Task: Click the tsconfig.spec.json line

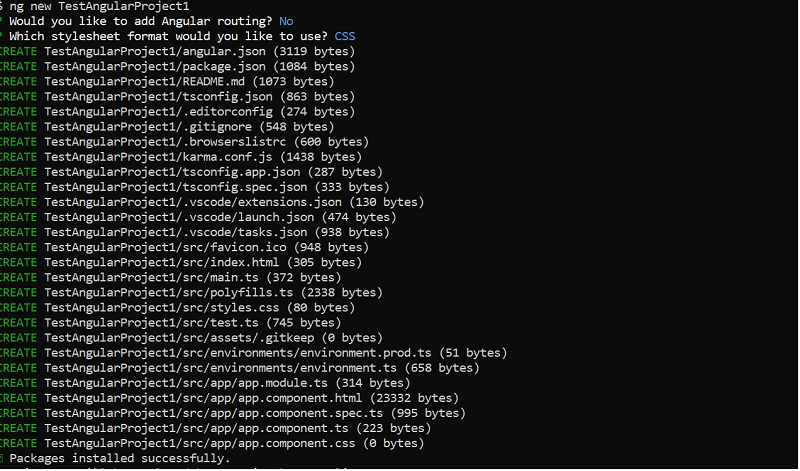Action: (x=195, y=187)
